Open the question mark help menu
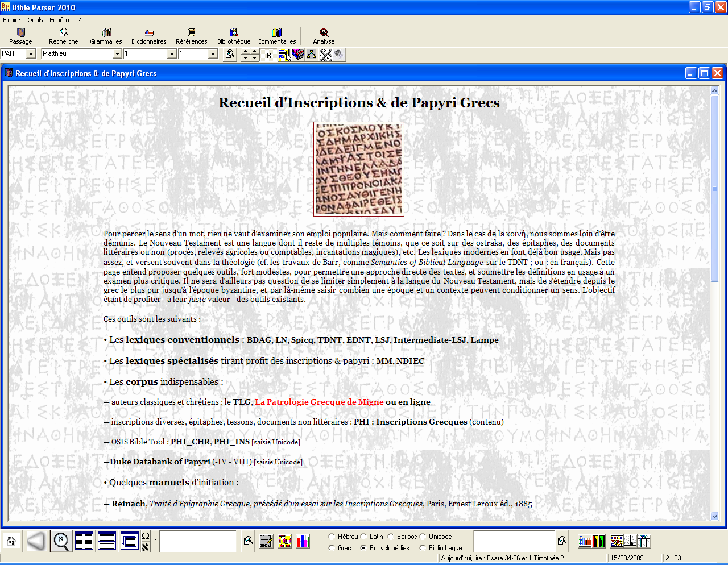 (x=80, y=20)
